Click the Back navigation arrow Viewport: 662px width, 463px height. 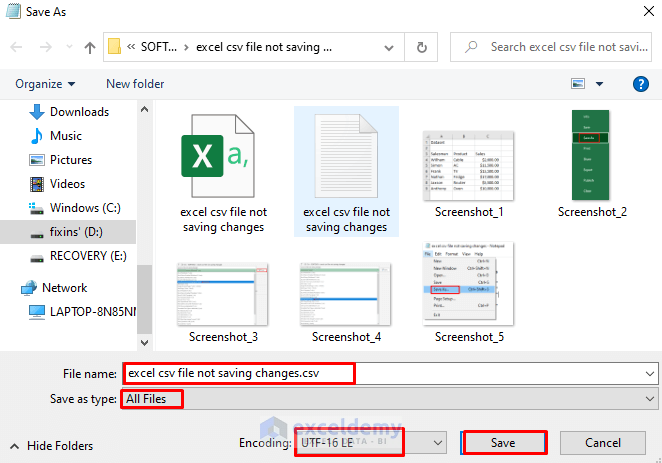pyautogui.click(x=16, y=47)
